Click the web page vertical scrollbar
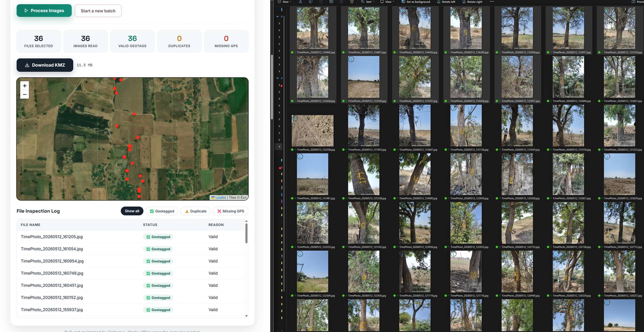Viewport: 644px width, 332px height. [x=272, y=87]
